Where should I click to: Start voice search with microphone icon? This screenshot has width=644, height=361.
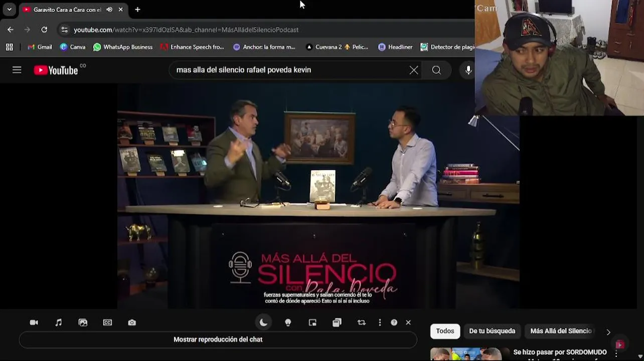pos(468,70)
